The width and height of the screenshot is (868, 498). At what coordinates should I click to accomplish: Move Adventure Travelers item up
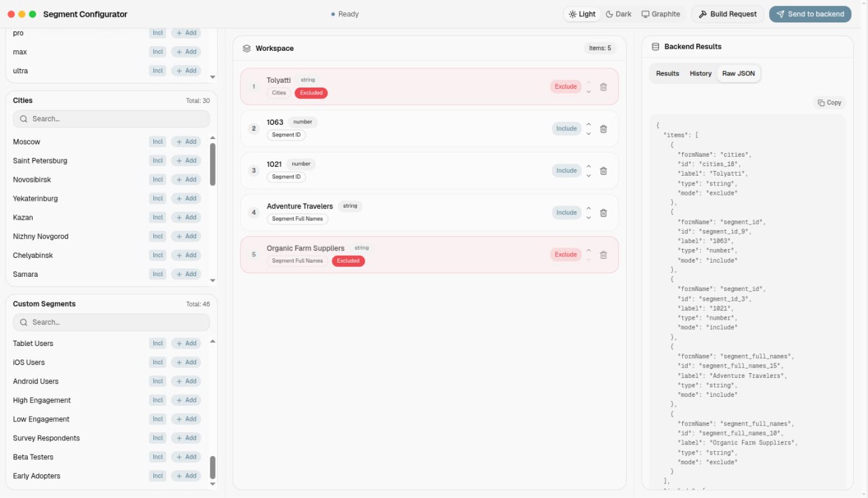pyautogui.click(x=589, y=208)
